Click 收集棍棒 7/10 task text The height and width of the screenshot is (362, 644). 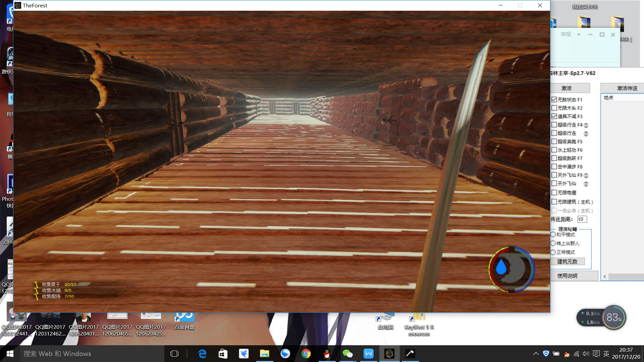click(57, 296)
